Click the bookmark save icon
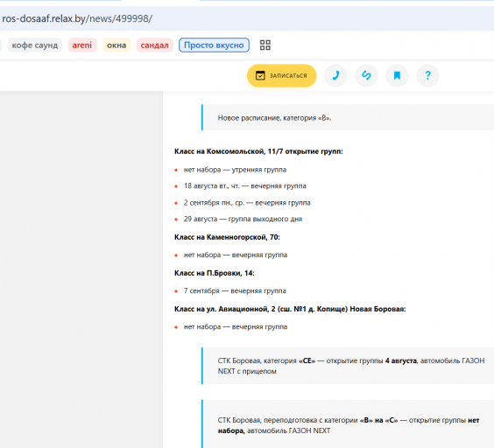 [397, 75]
